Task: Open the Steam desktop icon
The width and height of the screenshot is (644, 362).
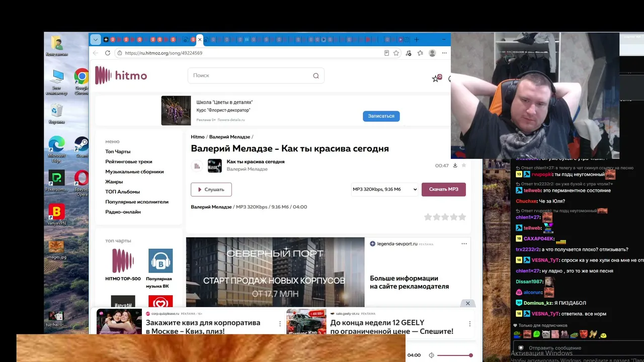Action: coord(82,147)
